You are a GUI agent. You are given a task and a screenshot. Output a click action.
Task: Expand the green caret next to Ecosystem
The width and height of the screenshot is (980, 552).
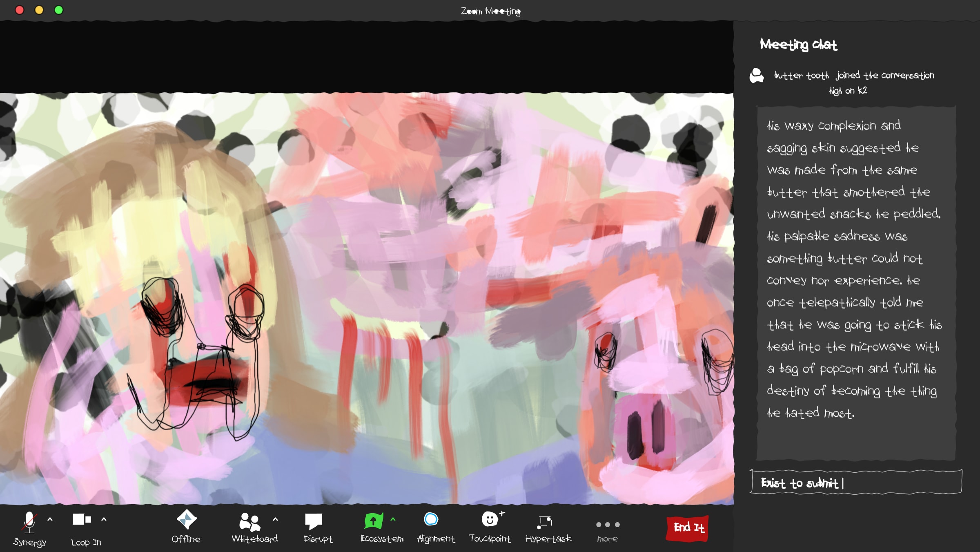point(393,519)
